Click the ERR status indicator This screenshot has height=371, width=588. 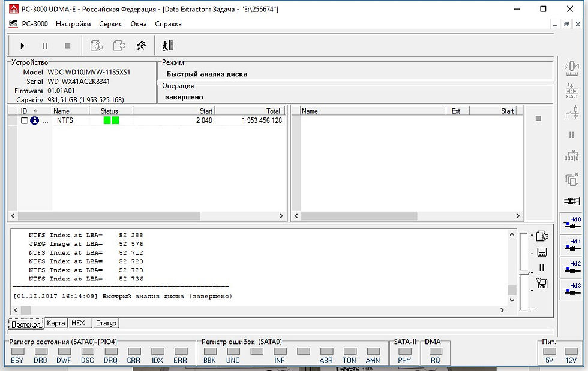click(181, 351)
